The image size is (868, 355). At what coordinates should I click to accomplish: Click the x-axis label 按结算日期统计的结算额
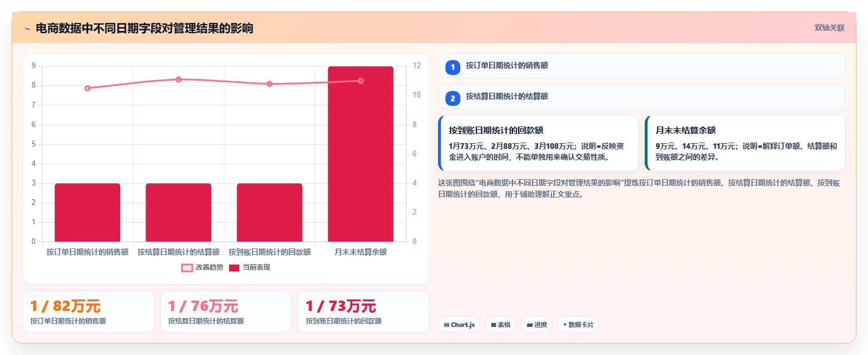click(179, 252)
